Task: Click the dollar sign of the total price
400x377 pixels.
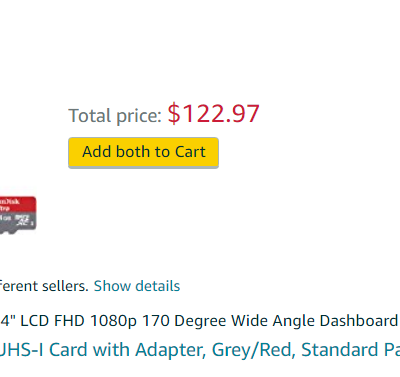Action: click(174, 114)
